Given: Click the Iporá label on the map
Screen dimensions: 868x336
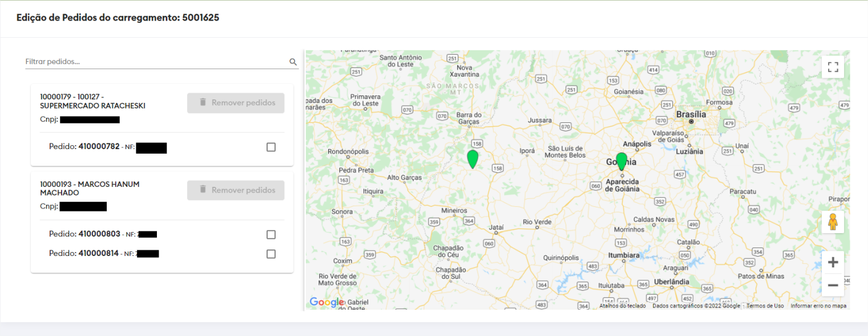Looking at the screenshot, I should click(x=527, y=152).
